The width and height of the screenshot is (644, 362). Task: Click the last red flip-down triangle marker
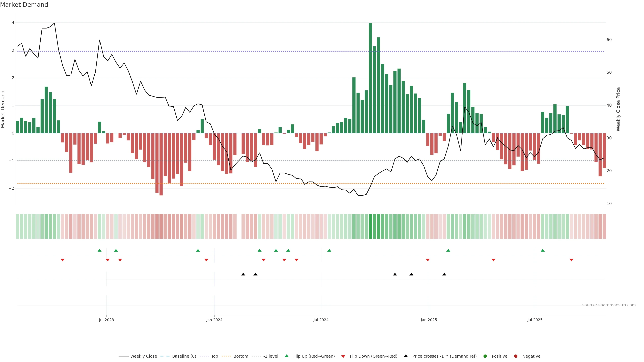pyautogui.click(x=571, y=260)
